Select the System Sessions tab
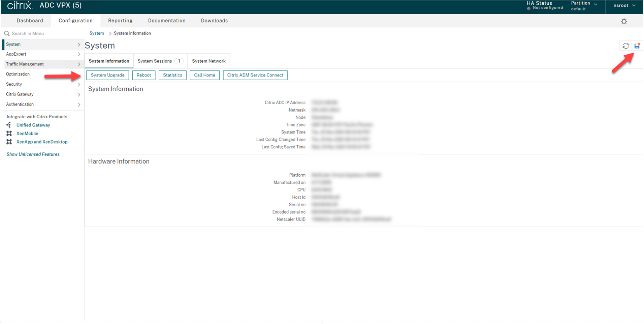Image resolution: width=644 pixels, height=324 pixels. coord(160,61)
